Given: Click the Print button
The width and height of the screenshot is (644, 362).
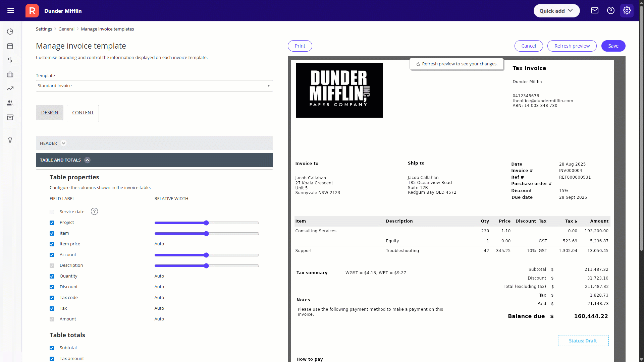Looking at the screenshot, I should pyautogui.click(x=300, y=46).
